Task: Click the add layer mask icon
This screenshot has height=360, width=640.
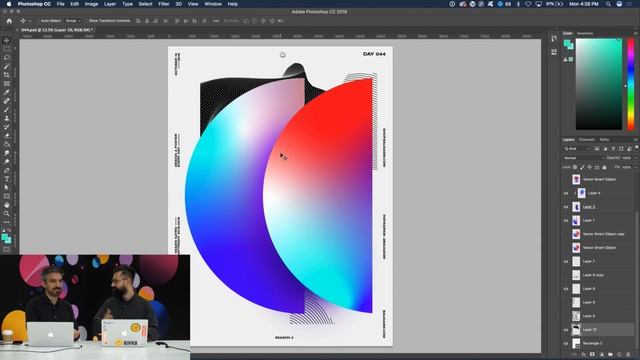Action: tap(592, 355)
